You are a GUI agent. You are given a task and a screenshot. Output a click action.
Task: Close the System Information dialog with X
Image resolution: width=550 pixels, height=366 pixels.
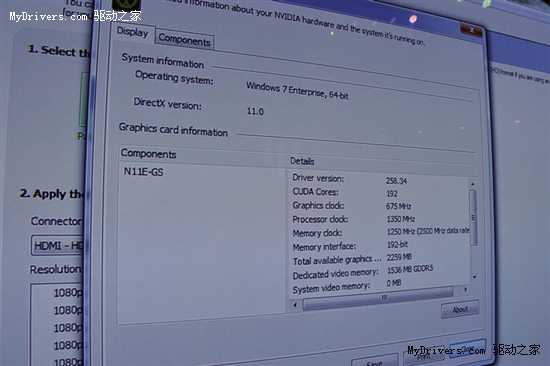(471, 30)
